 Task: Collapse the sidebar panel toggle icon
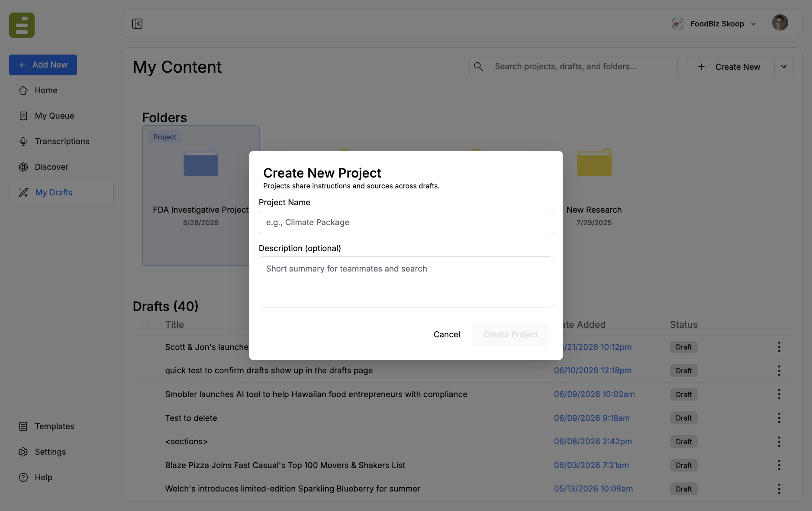(137, 24)
